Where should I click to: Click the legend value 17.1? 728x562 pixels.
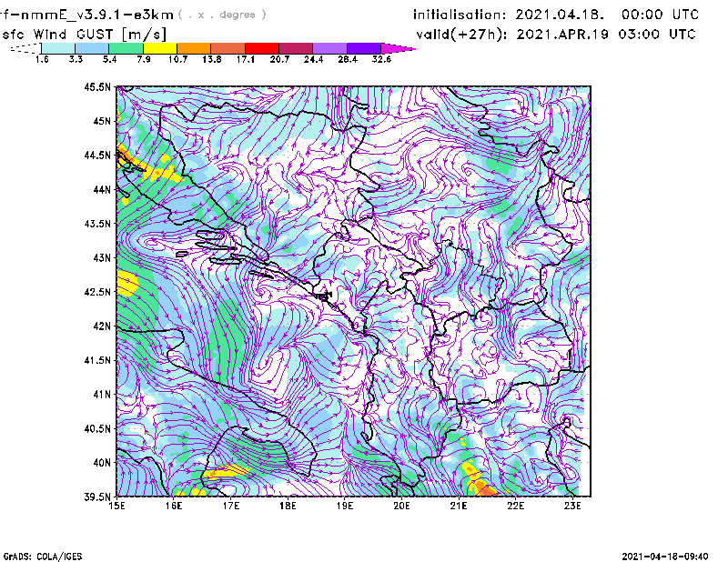[246, 59]
